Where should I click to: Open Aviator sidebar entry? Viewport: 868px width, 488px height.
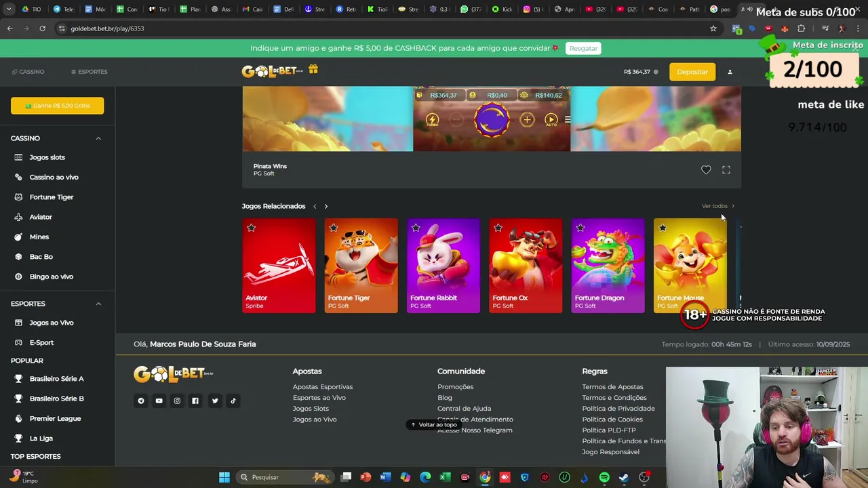(x=40, y=217)
